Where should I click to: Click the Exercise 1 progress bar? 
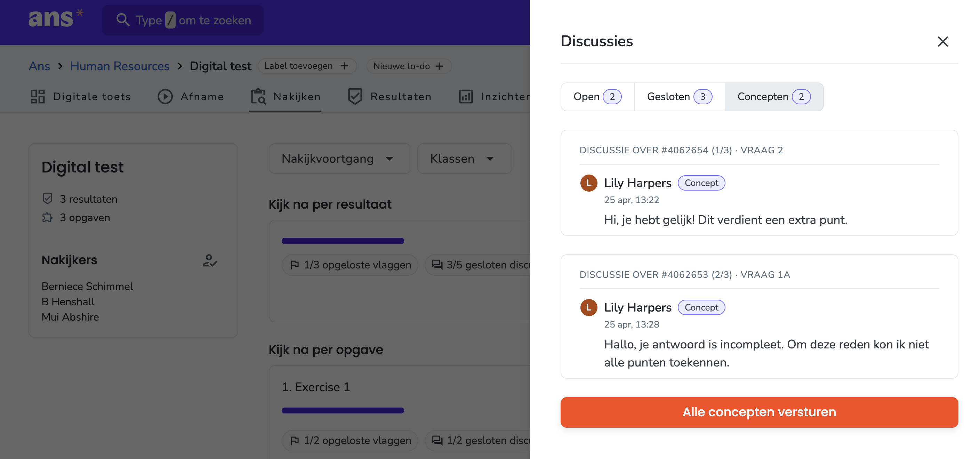click(x=343, y=410)
